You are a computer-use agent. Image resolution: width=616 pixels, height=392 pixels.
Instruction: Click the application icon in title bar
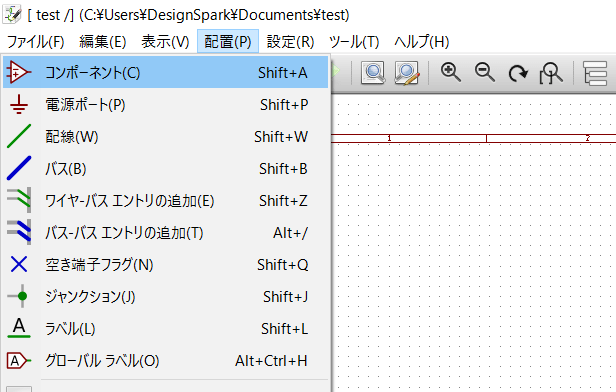pos(12,15)
